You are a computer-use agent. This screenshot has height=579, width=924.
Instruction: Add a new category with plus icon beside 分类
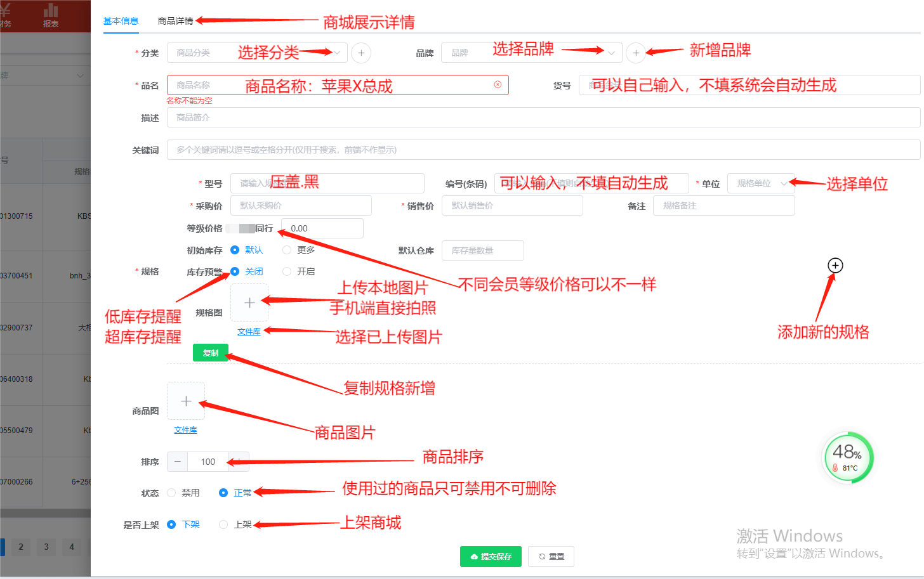tap(361, 53)
